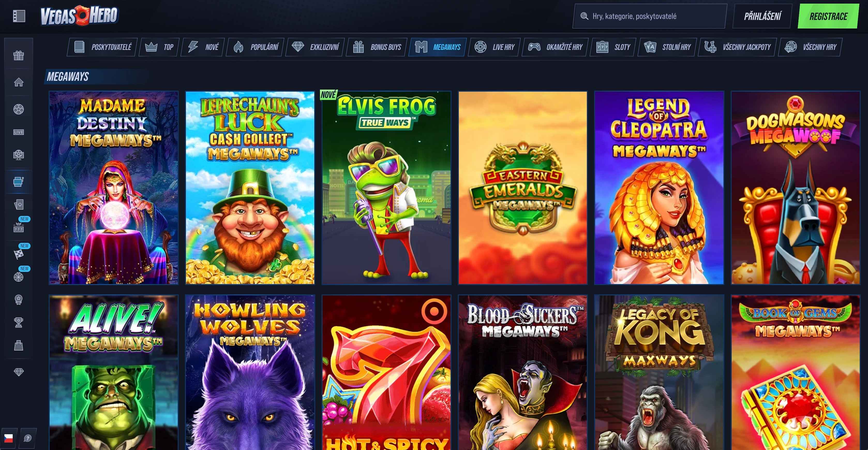Click the green Registrace button

pos(828,16)
